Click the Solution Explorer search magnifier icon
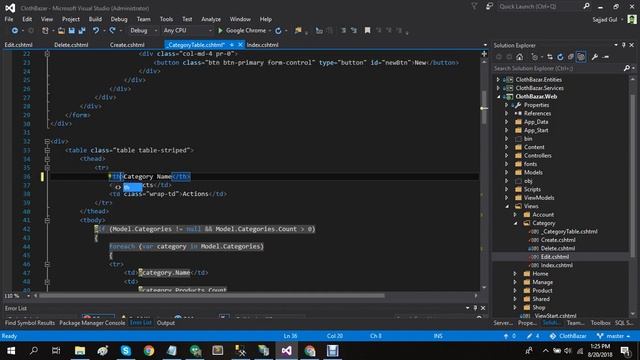This screenshot has width=640, height=360. pos(627,68)
